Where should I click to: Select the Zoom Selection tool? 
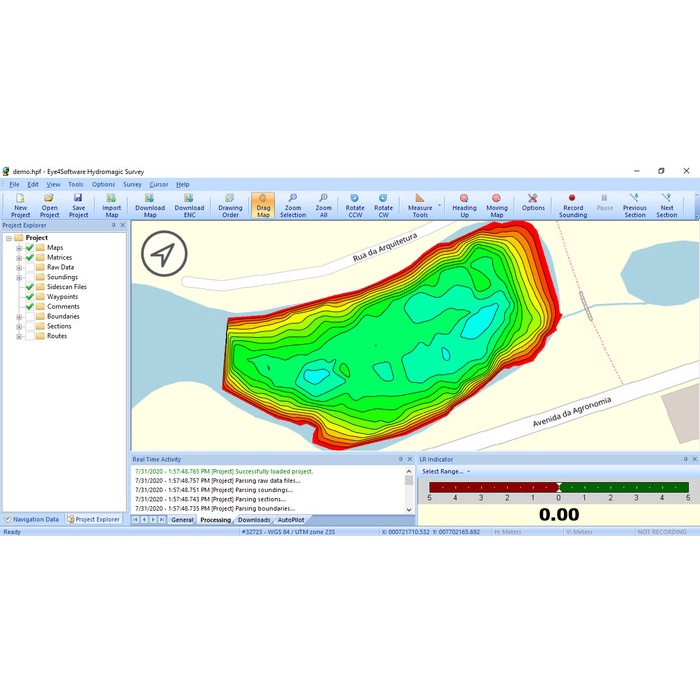point(293,205)
